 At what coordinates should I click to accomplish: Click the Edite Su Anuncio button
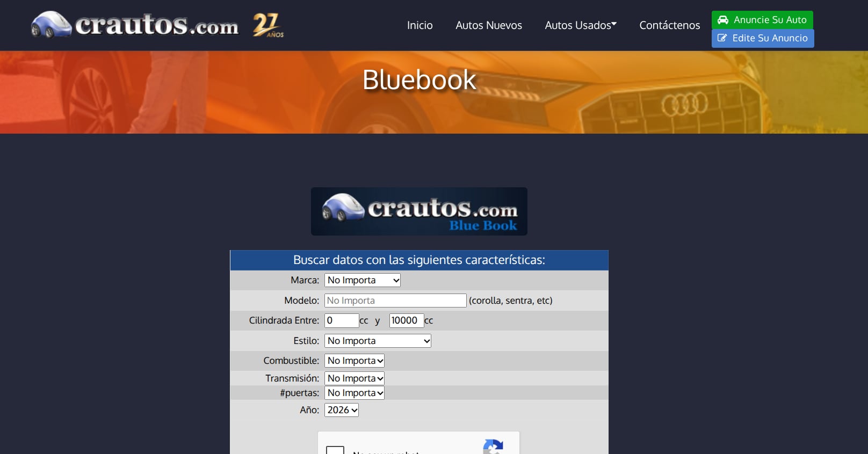(x=763, y=38)
